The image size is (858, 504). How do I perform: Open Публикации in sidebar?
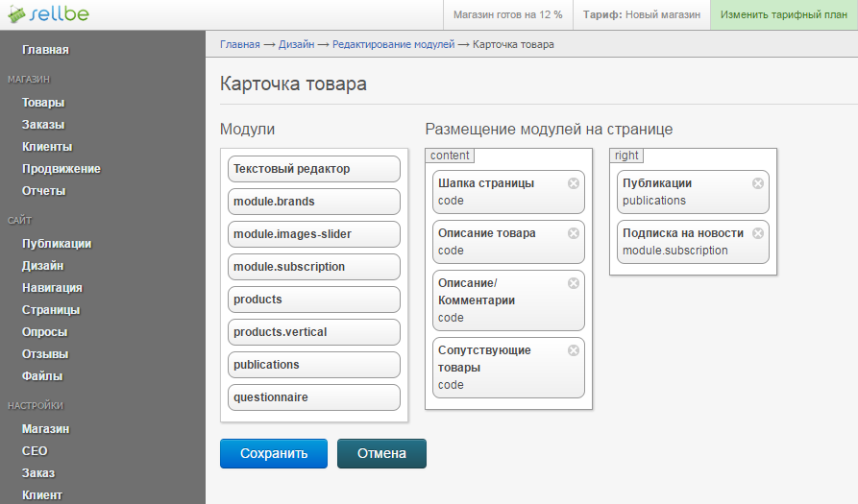coord(57,244)
